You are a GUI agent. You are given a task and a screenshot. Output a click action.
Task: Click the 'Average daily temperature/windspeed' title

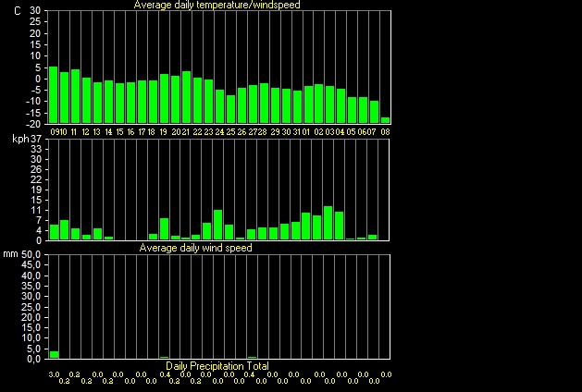(217, 5)
